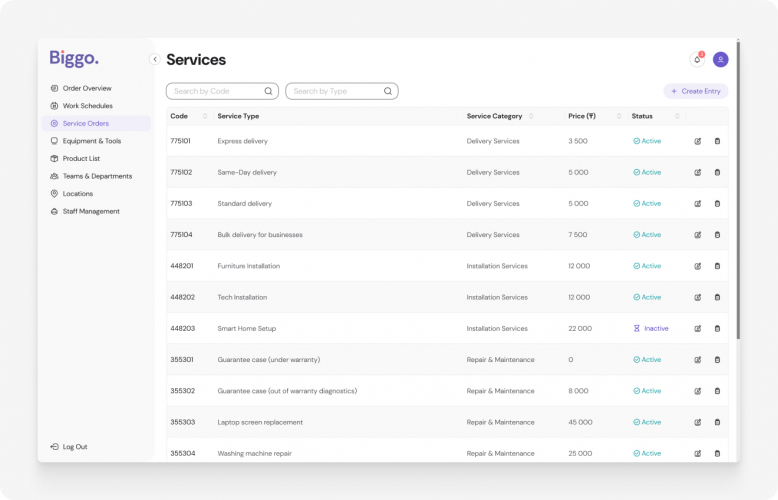This screenshot has width=778, height=500.
Task: Edit the Express delivery entry
Action: (698, 141)
